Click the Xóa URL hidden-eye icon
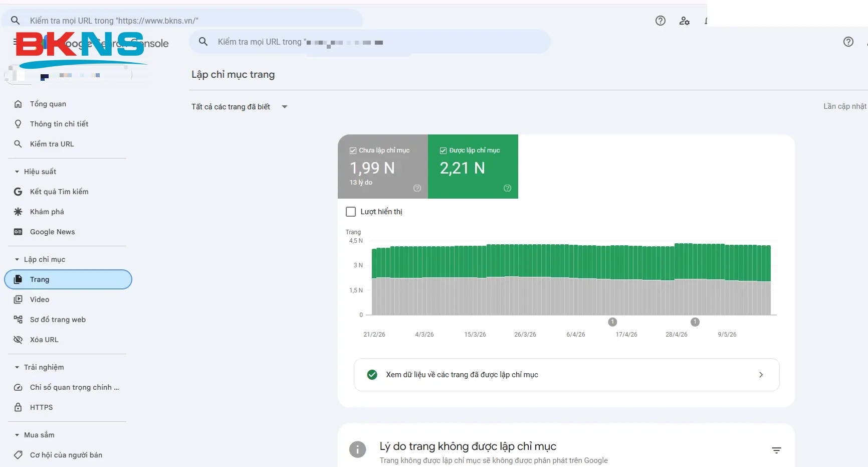The width and height of the screenshot is (868, 467). tap(18, 340)
